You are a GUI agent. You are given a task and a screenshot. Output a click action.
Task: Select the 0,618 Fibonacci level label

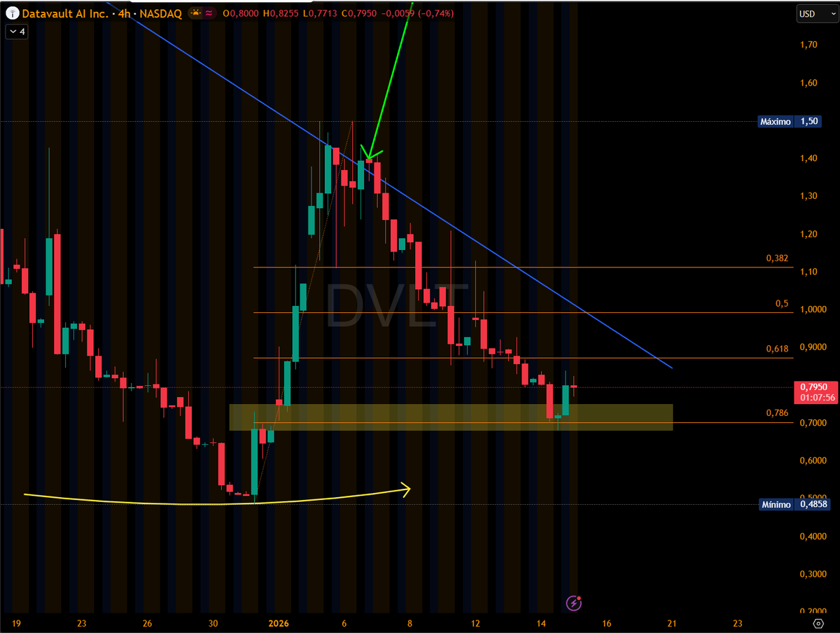(x=777, y=348)
